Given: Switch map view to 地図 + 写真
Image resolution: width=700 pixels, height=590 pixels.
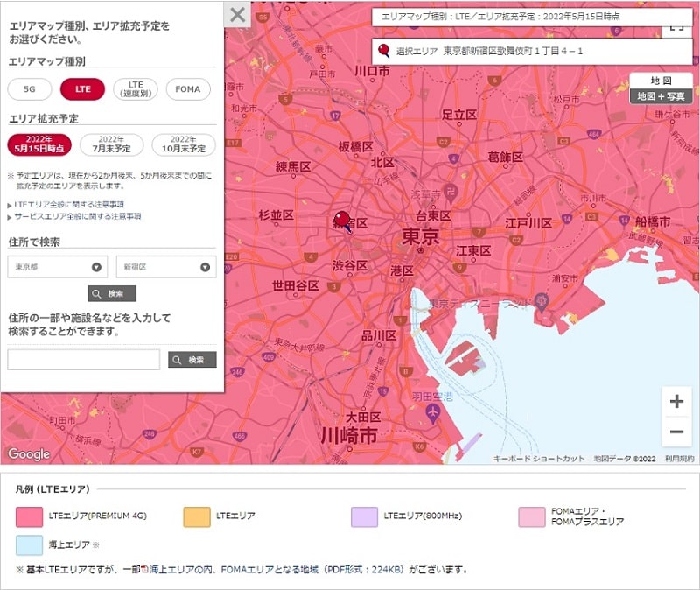Looking at the screenshot, I should coord(661,96).
